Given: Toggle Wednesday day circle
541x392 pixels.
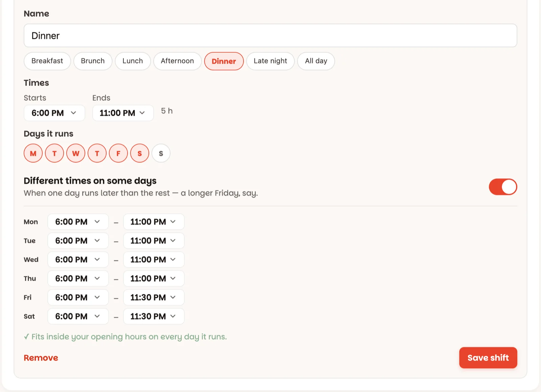Looking at the screenshot, I should pyautogui.click(x=76, y=153).
